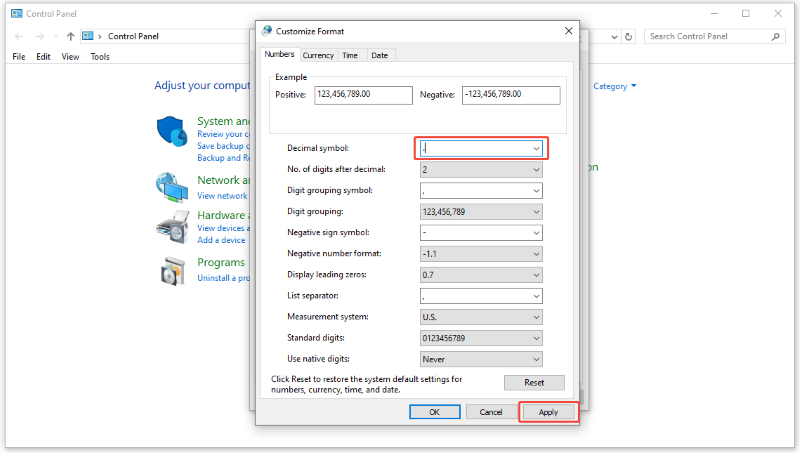Screen dimensions: 800x453
Task: Open the Display leading zeros dropdown
Action: pyautogui.click(x=536, y=275)
